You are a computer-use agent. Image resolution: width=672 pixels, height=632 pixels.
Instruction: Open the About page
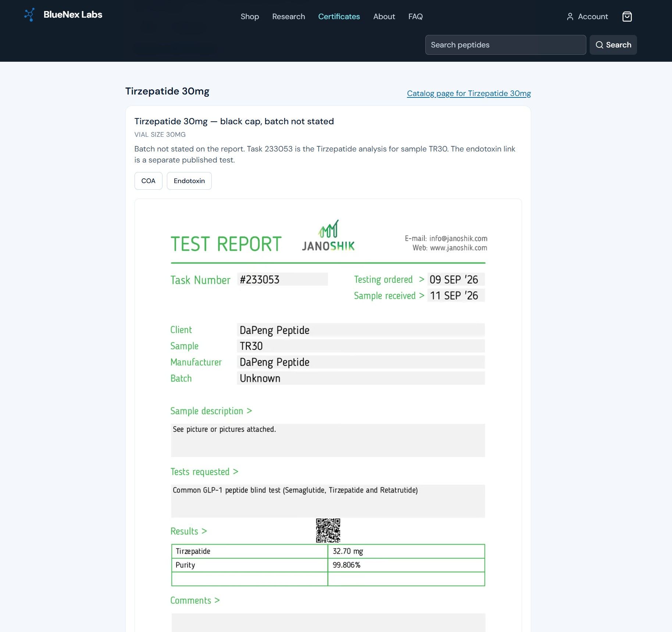[384, 17]
